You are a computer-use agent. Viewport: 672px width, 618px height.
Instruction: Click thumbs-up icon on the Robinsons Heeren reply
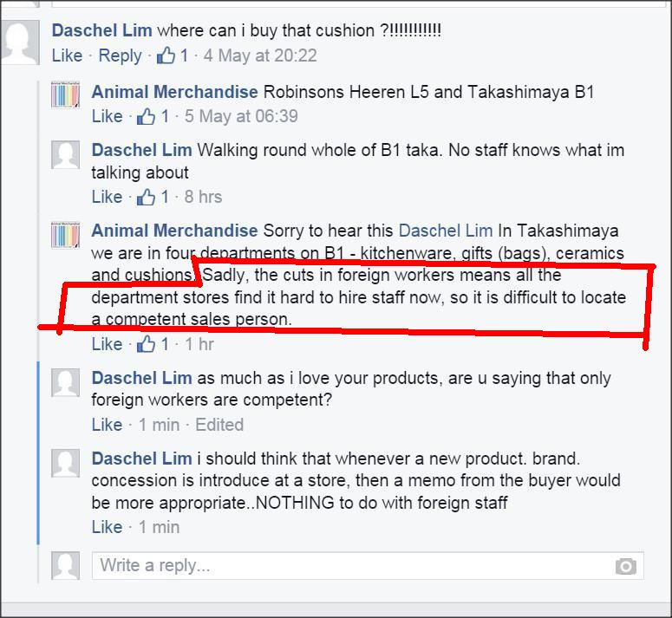(x=147, y=116)
